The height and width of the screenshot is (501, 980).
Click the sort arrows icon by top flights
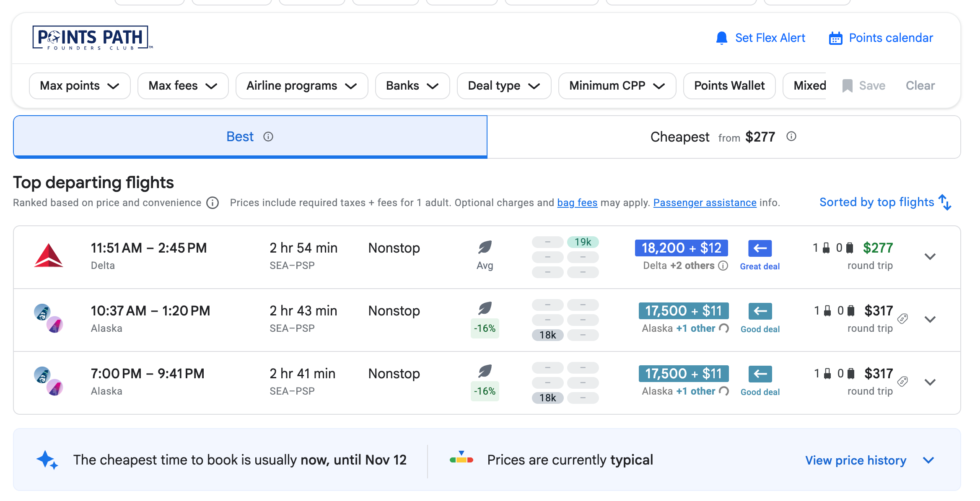[x=945, y=202]
